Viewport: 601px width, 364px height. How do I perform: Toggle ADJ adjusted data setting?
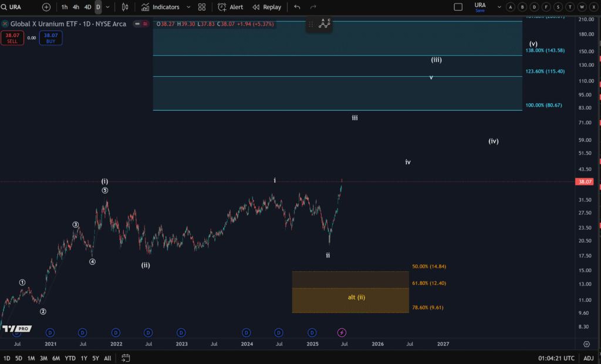coord(588,358)
